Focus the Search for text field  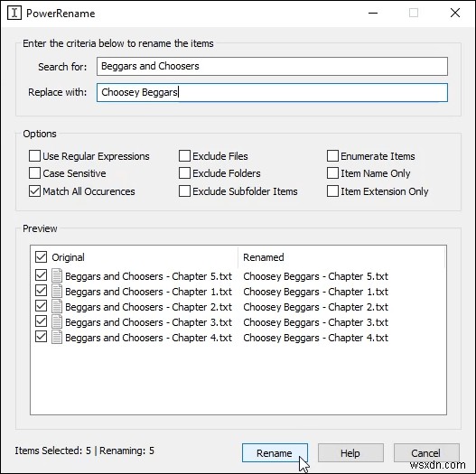point(272,66)
